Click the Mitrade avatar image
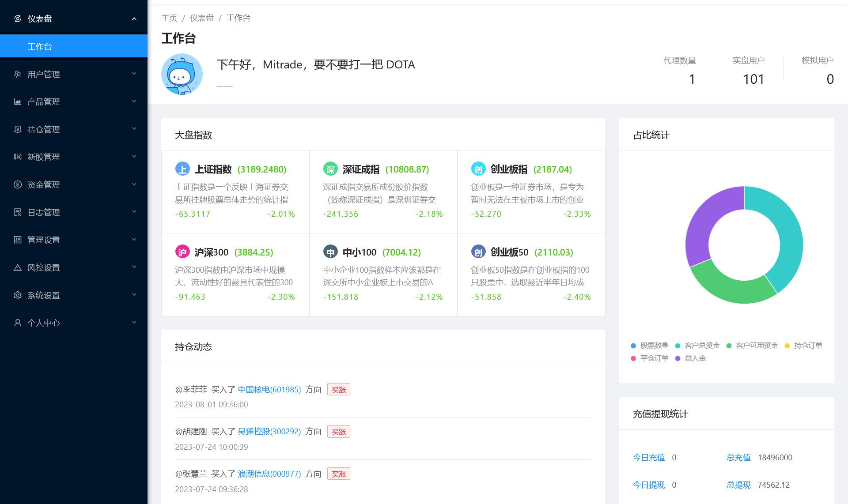848x504 pixels. pos(182,74)
